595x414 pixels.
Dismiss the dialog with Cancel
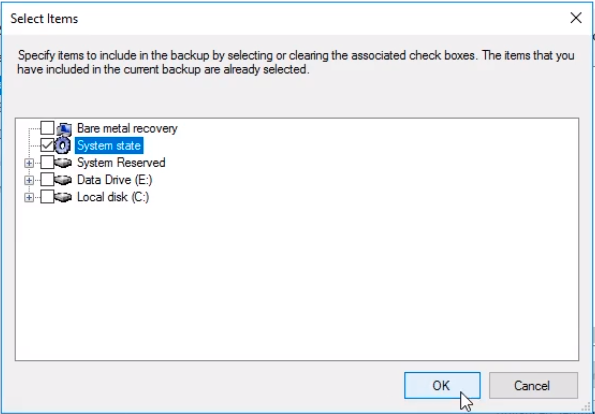533,386
